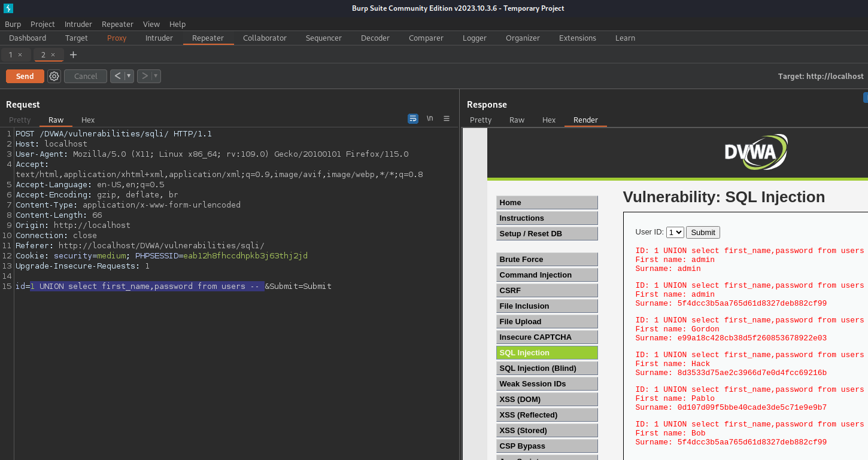Viewport: 868px width, 460px height.
Task: Open the XSS (DOM) link
Action: pos(547,399)
